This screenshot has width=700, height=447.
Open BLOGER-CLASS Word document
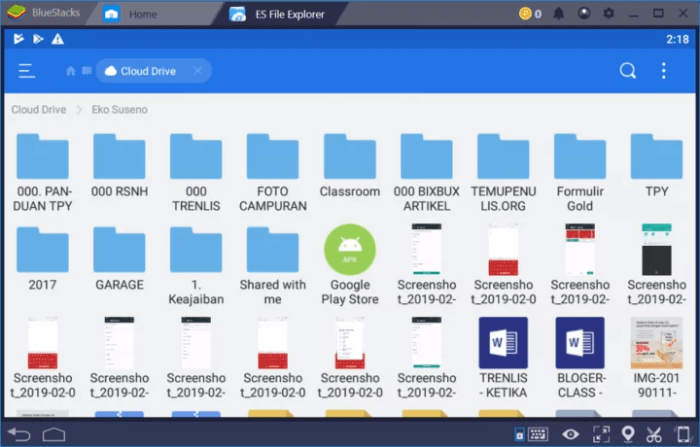tap(580, 358)
